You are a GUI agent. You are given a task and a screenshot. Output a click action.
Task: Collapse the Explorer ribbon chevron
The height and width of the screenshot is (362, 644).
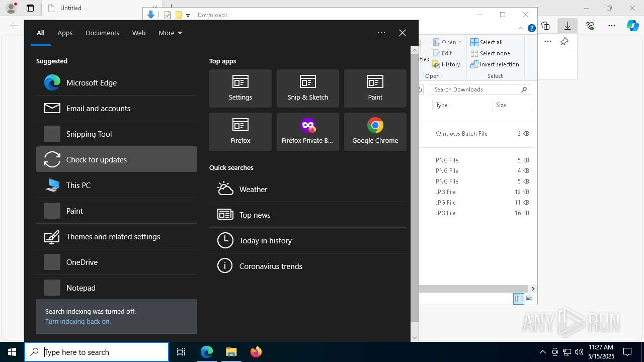[521, 28]
